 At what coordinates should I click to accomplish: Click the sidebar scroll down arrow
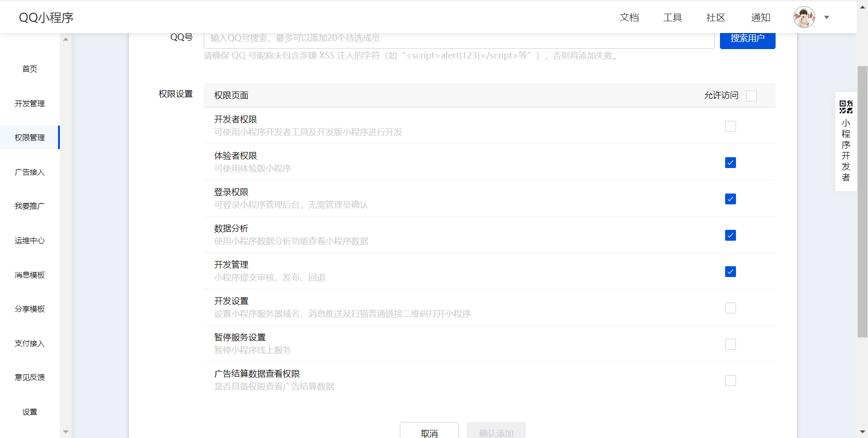pos(66,431)
